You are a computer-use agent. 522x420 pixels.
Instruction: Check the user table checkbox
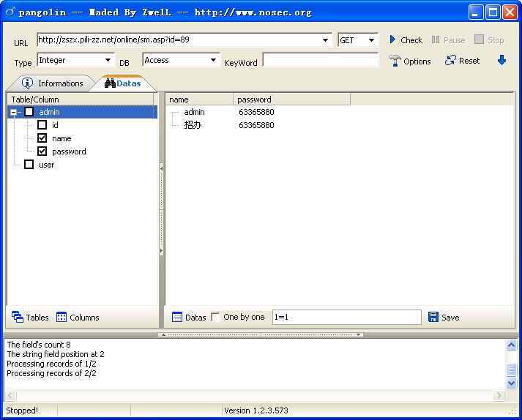click(29, 165)
